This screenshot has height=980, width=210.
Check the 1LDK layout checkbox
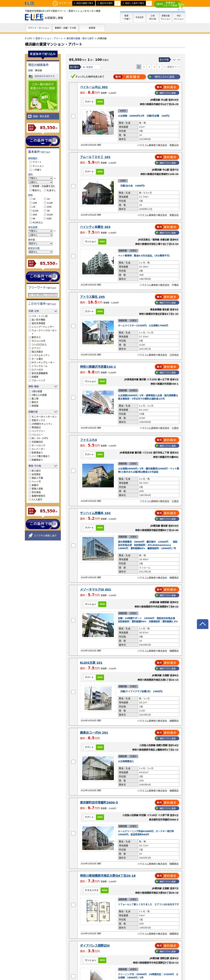(45, 203)
